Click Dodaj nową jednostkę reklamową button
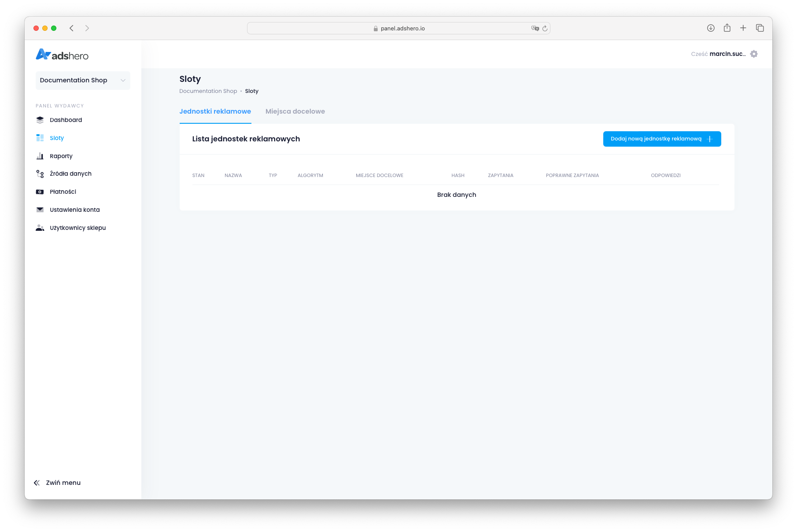Viewport: 797px width, 532px height. coord(662,139)
